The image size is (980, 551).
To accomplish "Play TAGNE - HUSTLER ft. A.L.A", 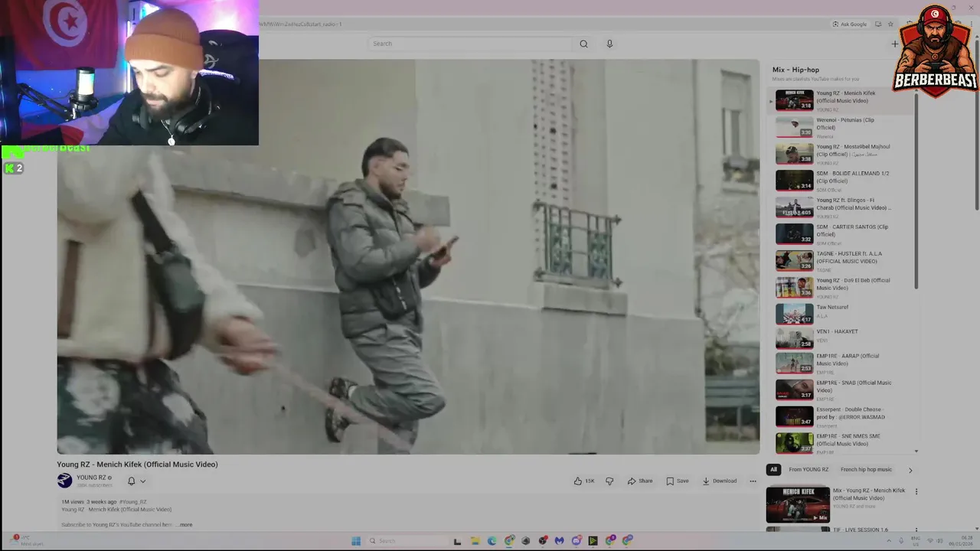I will [x=842, y=262].
